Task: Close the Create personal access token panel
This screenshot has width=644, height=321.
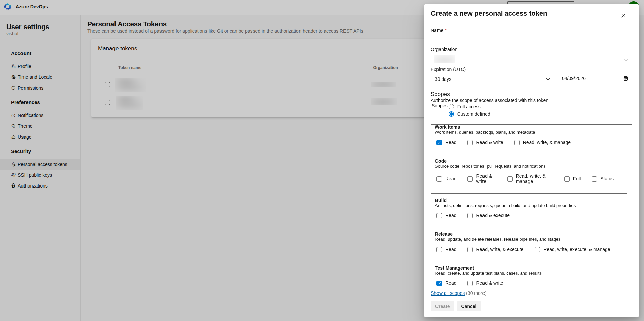Action: click(623, 16)
